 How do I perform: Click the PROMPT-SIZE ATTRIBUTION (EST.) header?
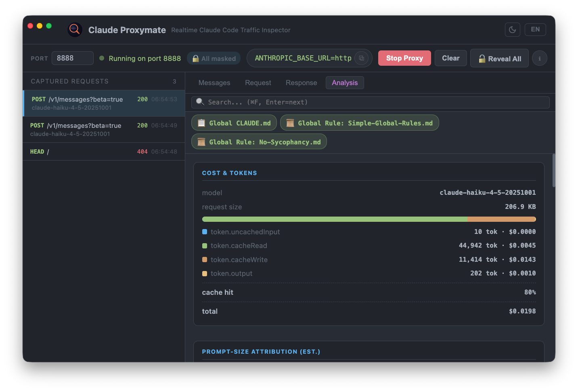point(261,352)
